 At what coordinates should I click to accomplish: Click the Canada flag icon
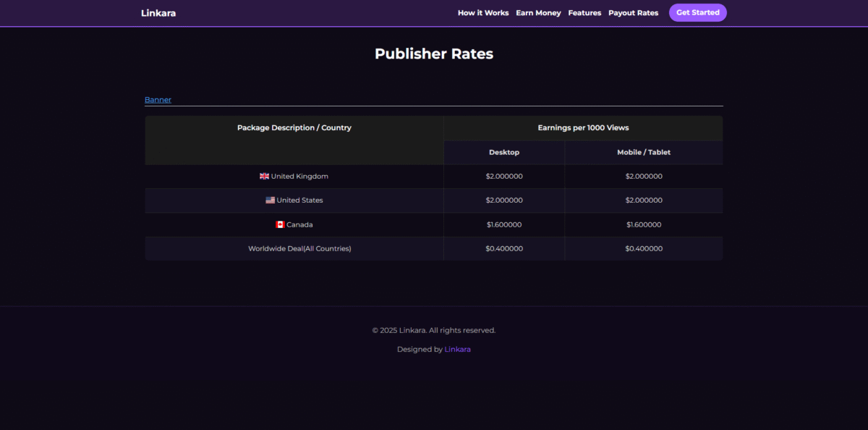click(280, 224)
